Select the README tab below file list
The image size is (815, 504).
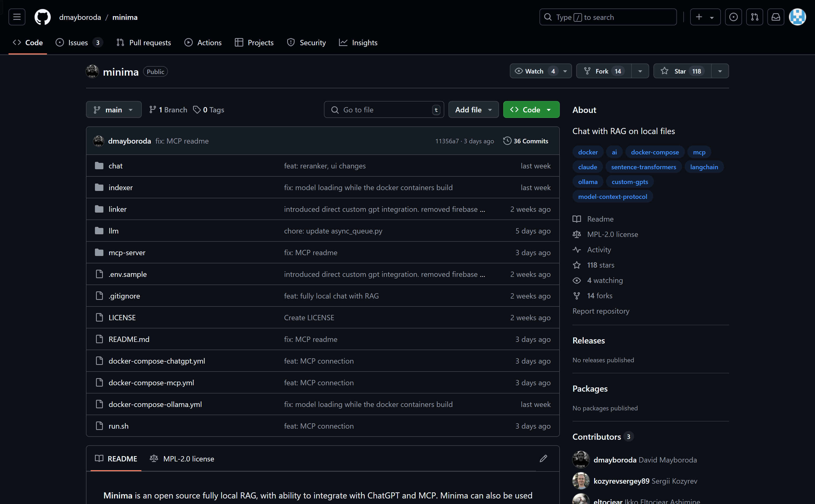pyautogui.click(x=116, y=459)
